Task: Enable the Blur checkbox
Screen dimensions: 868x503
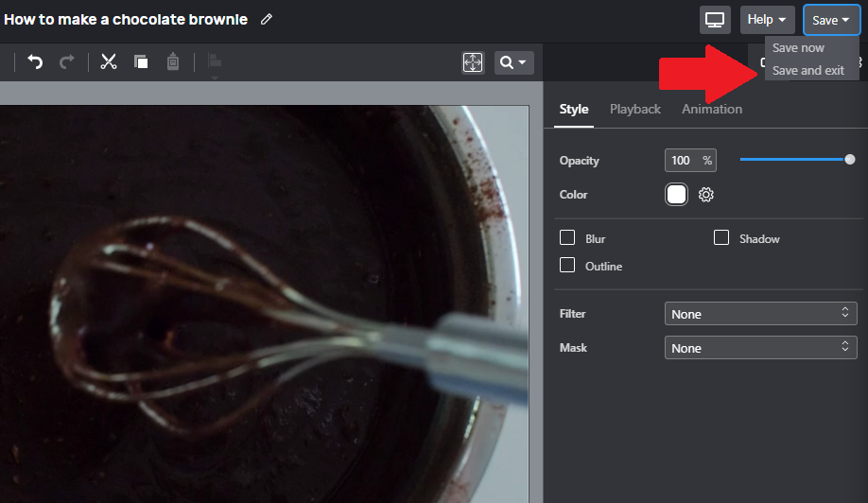Action: [567, 237]
